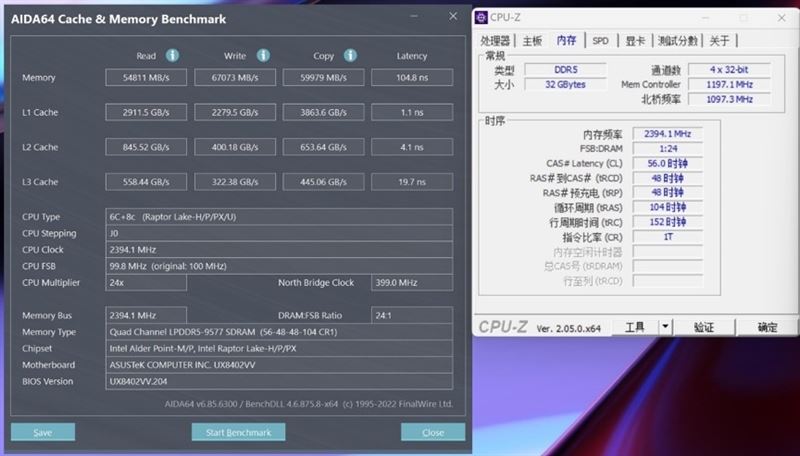This screenshot has width=800, height=456.
Task: Click Start Benchmark button
Action: click(238, 432)
